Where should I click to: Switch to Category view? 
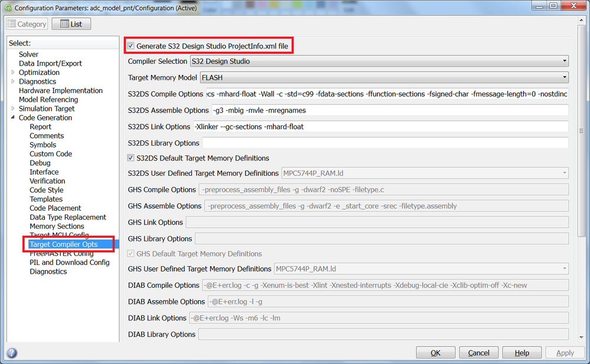tap(27, 24)
